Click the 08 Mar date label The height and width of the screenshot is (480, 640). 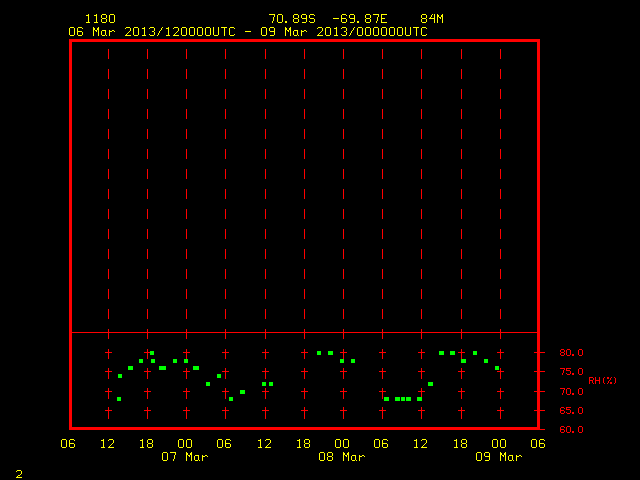(342, 457)
